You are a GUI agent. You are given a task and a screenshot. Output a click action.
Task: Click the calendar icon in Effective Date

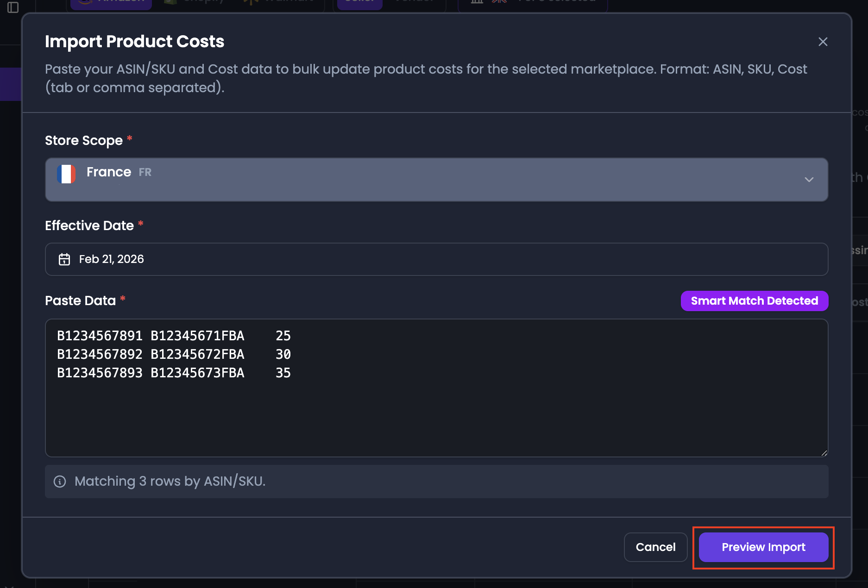click(x=64, y=259)
